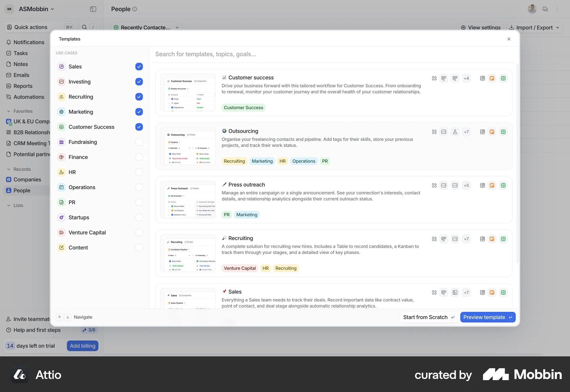Viewport: 570px width, 392px height.
Task: Click the split-table icon on the Press outreach card
Action: pos(482,185)
